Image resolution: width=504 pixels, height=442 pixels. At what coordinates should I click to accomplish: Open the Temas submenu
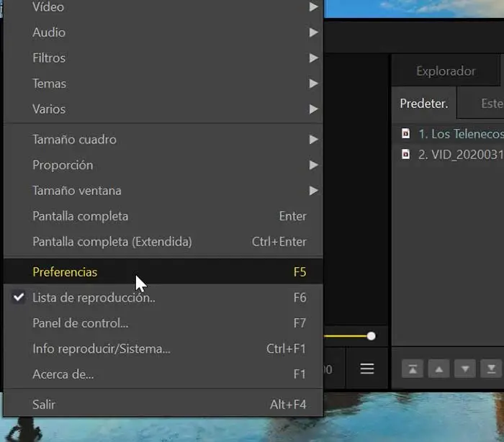(x=163, y=84)
